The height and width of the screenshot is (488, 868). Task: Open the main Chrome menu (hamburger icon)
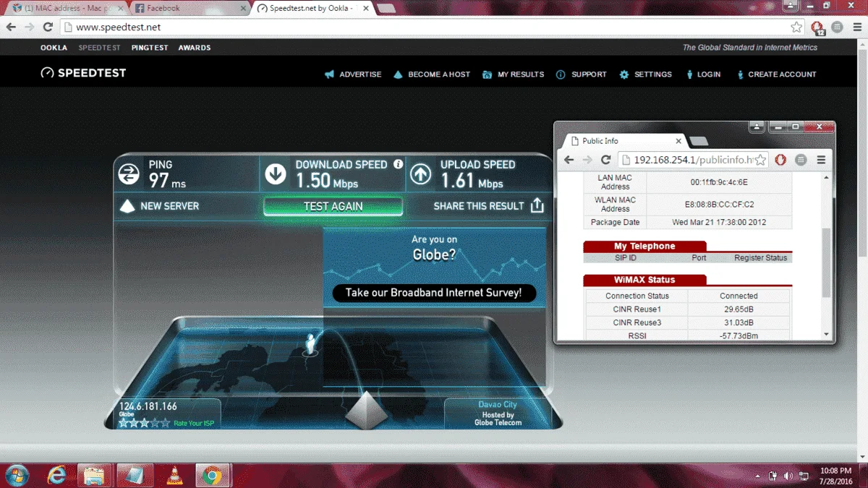click(x=856, y=27)
